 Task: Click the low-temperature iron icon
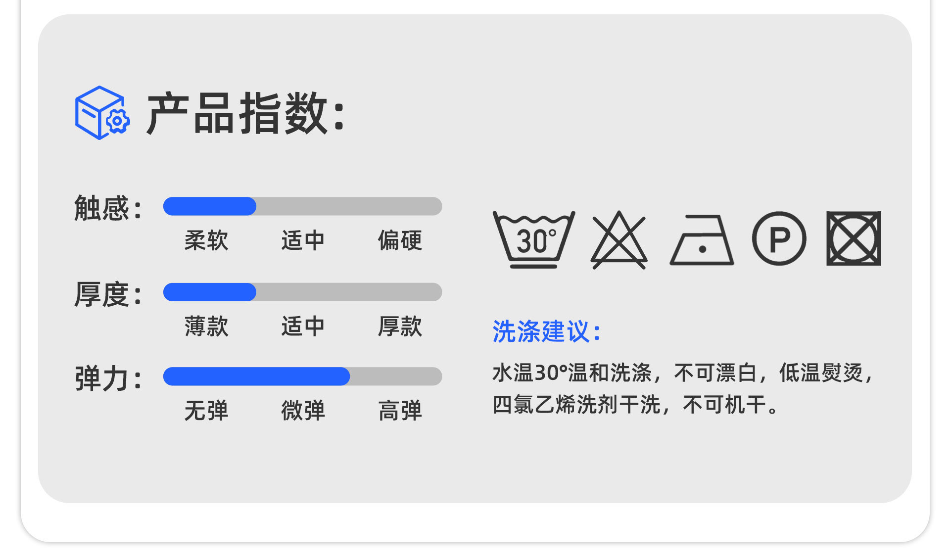point(702,240)
